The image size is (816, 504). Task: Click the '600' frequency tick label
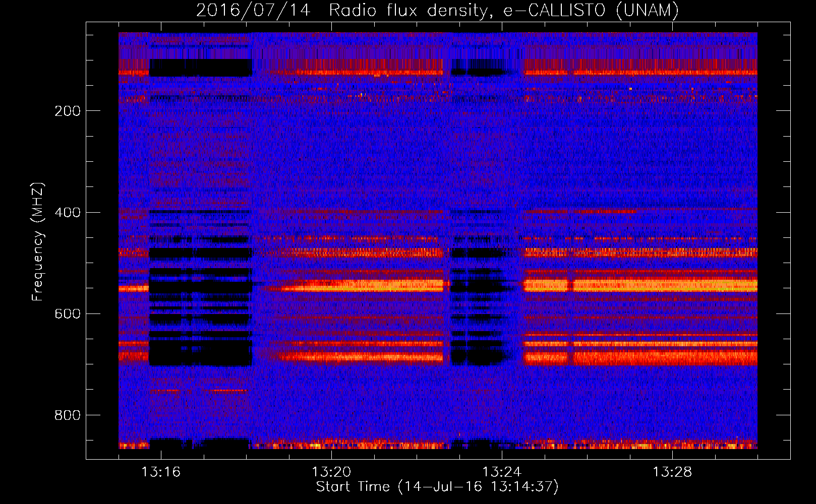click(x=68, y=314)
